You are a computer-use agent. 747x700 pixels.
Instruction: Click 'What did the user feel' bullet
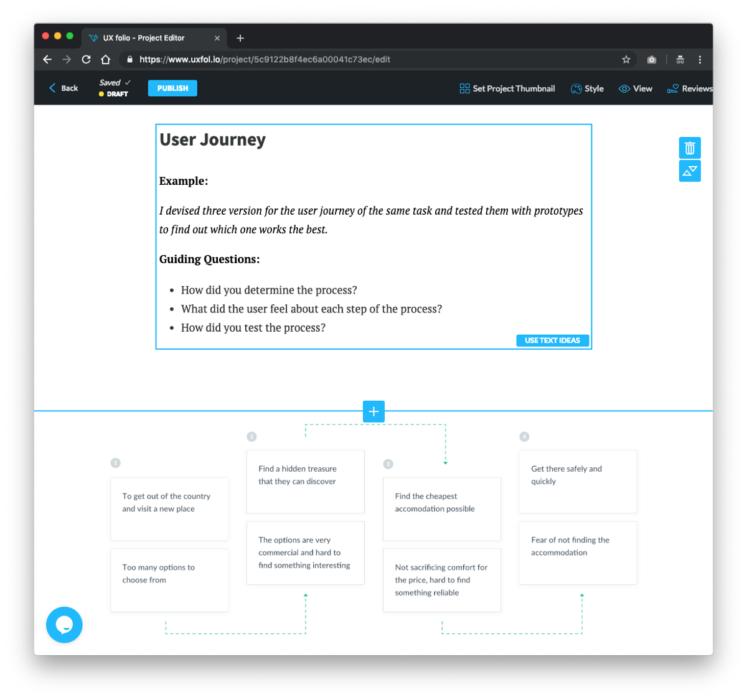coord(311,309)
